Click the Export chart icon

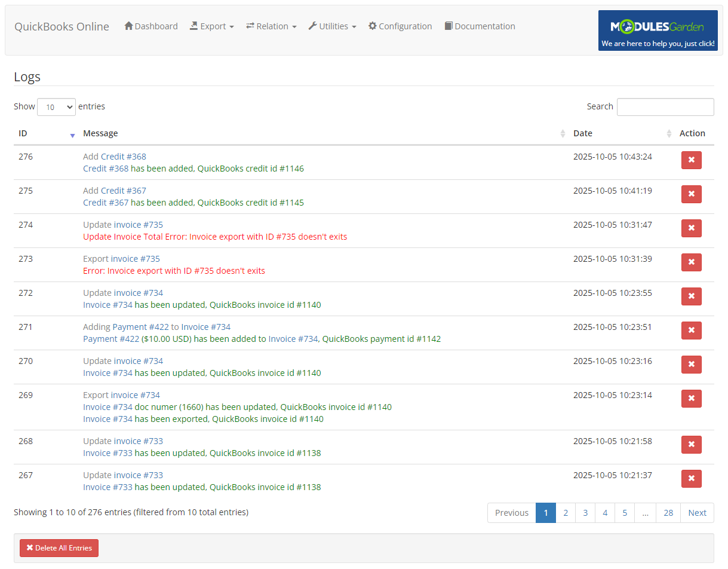(193, 26)
